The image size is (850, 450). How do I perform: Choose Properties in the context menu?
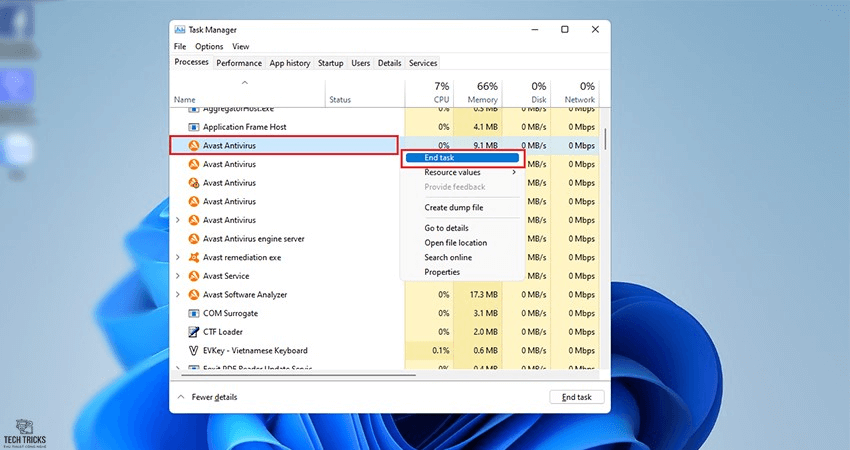coord(442,272)
